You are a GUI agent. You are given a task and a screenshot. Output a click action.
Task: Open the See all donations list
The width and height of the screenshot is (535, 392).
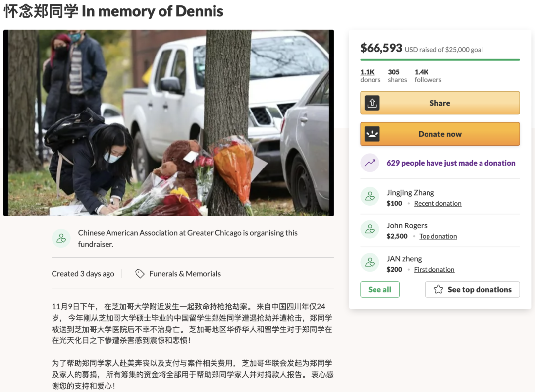pos(380,289)
